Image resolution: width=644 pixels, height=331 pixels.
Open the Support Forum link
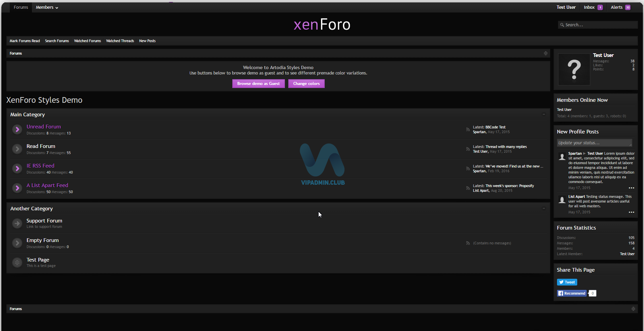[x=45, y=221]
